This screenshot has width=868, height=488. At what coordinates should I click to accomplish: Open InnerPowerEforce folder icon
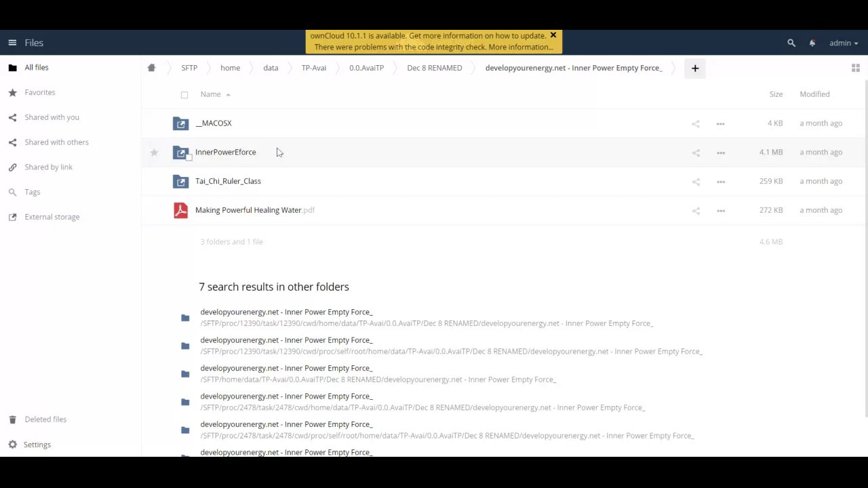click(x=180, y=152)
